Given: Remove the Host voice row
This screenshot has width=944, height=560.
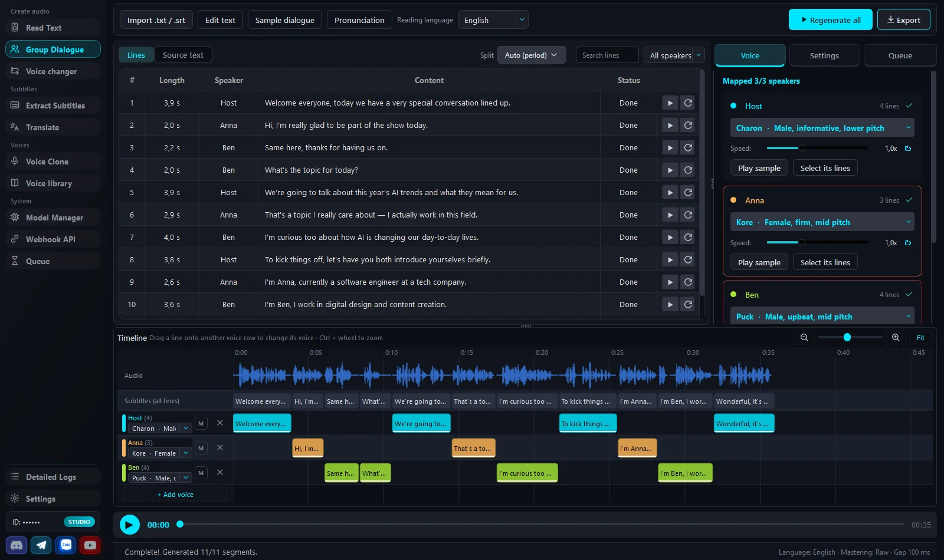Looking at the screenshot, I should (x=220, y=423).
